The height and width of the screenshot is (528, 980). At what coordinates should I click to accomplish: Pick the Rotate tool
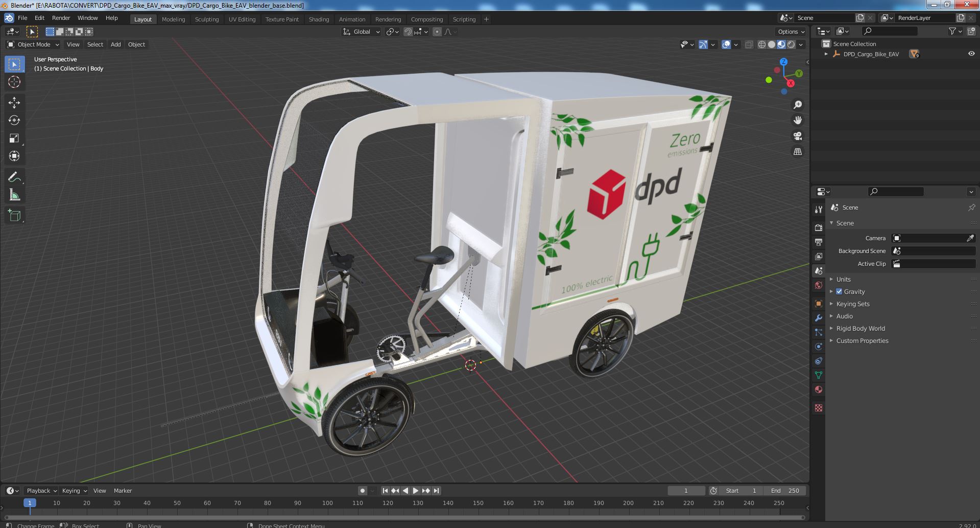[x=14, y=121]
